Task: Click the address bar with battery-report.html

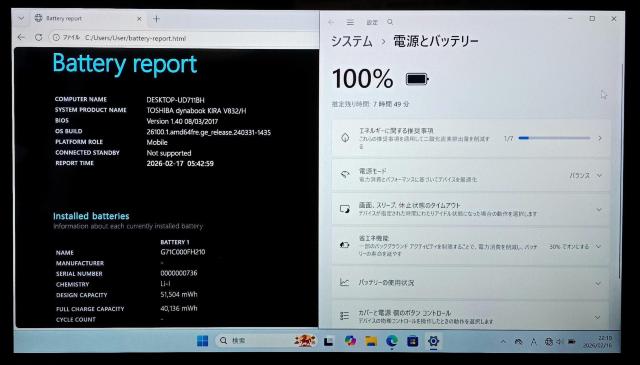Action: (184, 38)
